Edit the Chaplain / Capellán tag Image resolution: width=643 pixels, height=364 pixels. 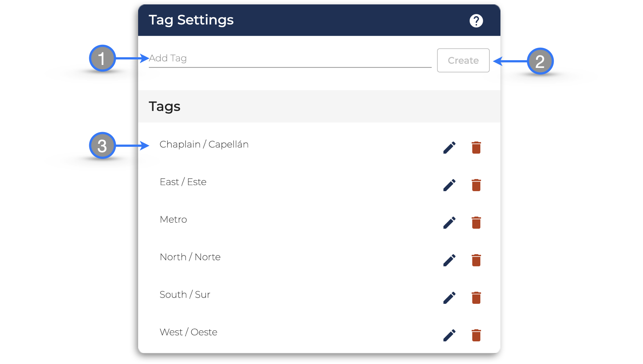tap(449, 148)
